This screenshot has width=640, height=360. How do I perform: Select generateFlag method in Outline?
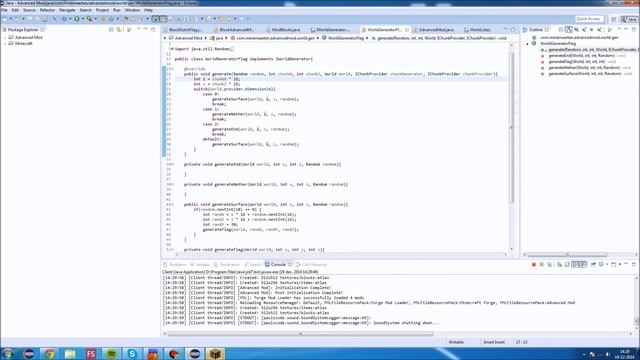[x=578, y=62]
